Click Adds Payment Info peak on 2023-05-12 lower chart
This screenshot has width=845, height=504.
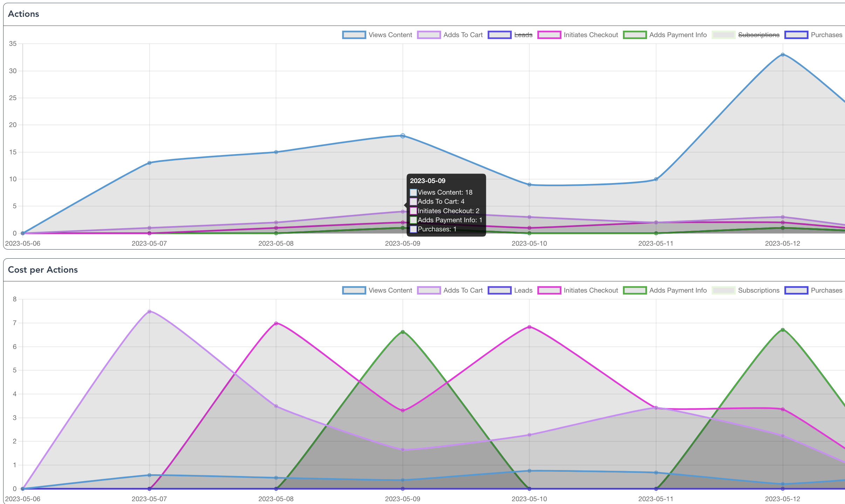(783, 330)
